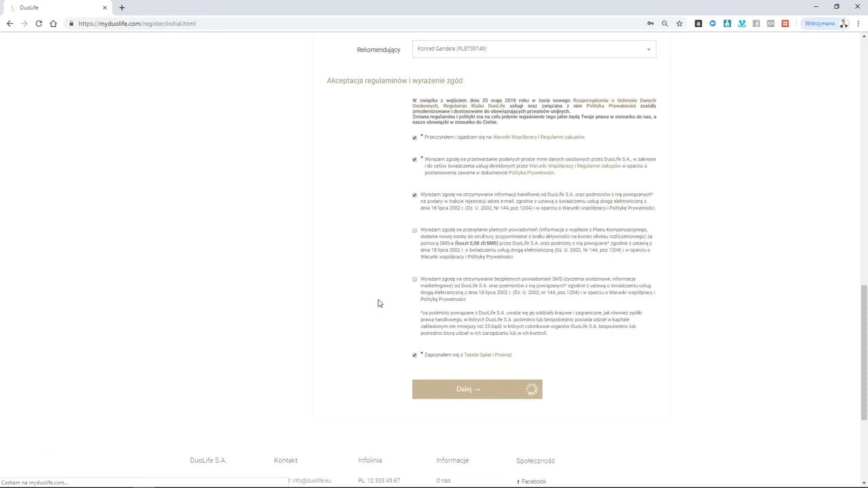Go to the browser home page
This screenshot has width=868, height=488.
(53, 24)
